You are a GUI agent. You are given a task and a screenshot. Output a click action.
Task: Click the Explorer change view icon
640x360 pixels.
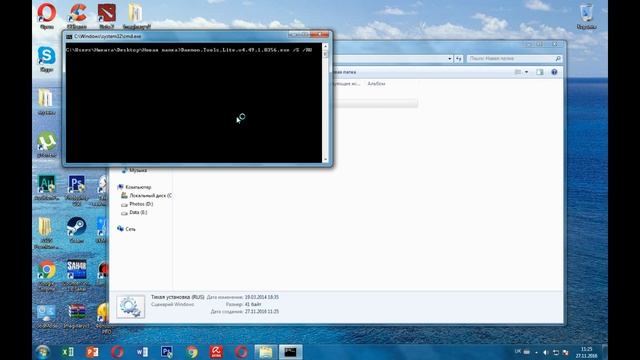(x=518, y=72)
